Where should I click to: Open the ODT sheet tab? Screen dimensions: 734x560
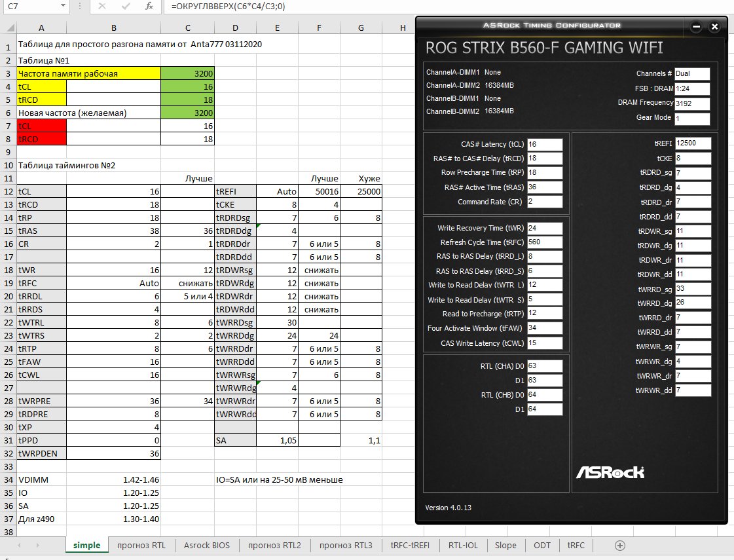tap(542, 545)
